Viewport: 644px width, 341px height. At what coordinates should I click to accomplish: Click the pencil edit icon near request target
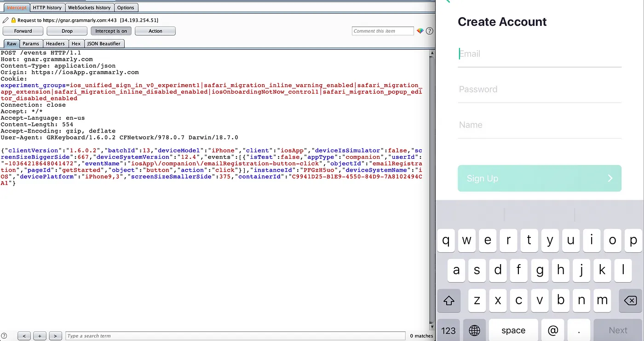(6, 20)
